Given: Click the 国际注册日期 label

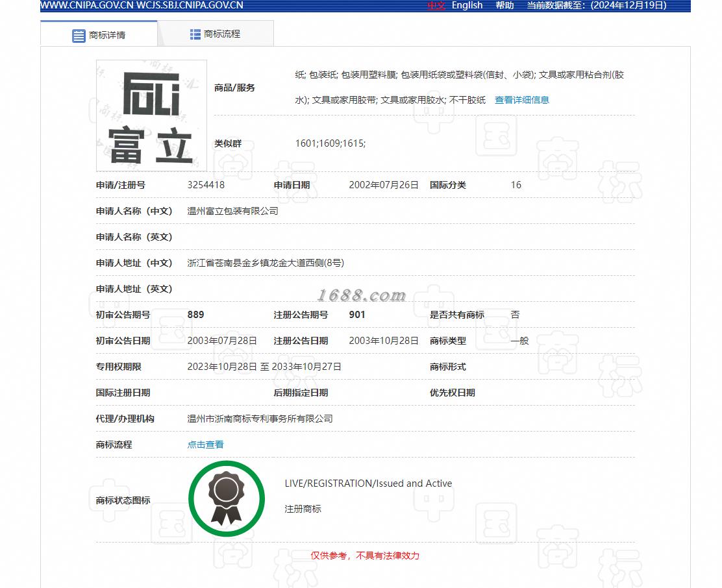Looking at the screenshot, I should tap(123, 393).
